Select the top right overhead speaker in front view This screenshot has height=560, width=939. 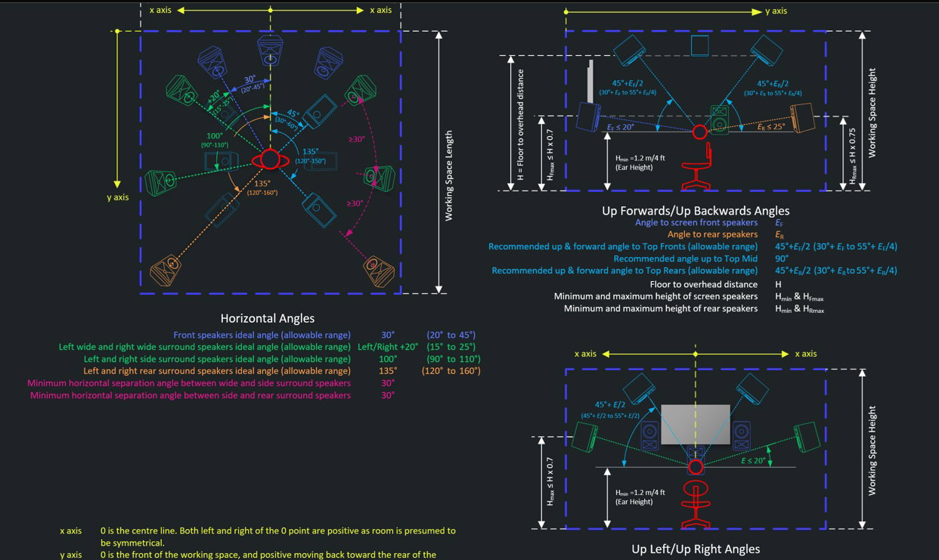point(752,389)
